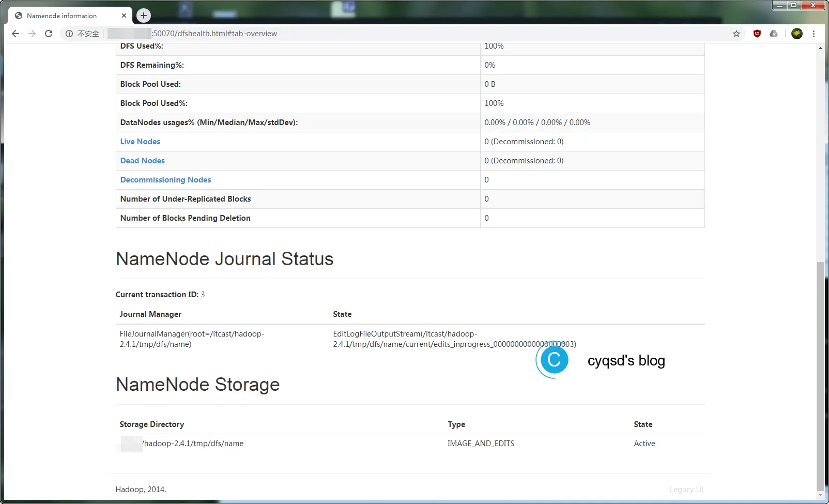Screen dimensions: 829x504
Task: Click the 'Active' storage state value
Action: 644,444
